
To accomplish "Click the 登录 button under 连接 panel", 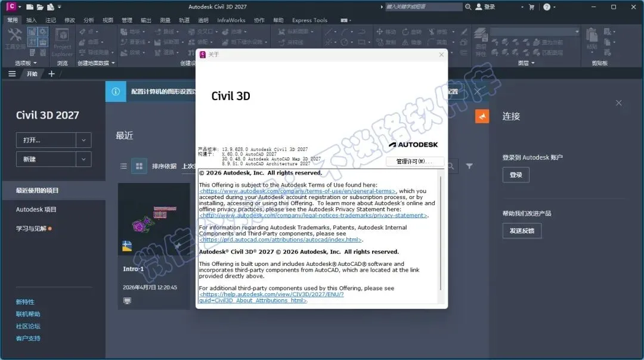I will coord(516,175).
